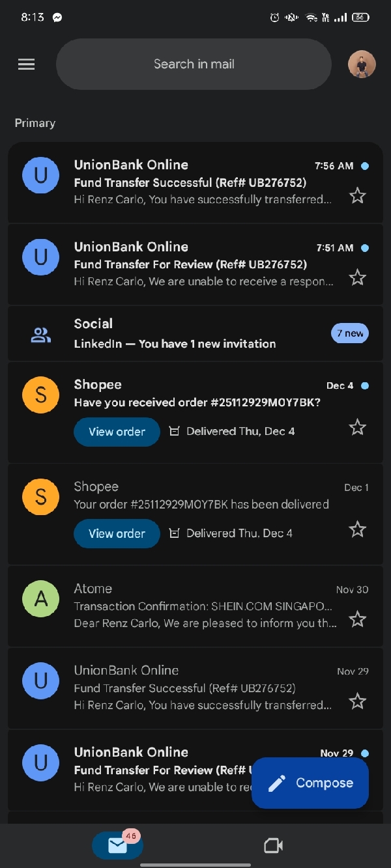Star the Nov 29 Fund Transfer Successful email
391x868 pixels.
click(357, 701)
